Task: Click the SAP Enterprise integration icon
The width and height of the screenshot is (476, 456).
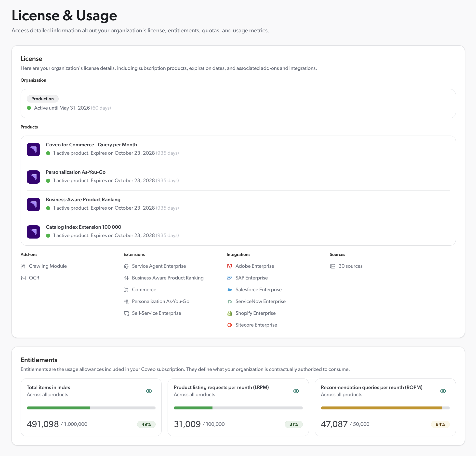Action: pos(230,278)
